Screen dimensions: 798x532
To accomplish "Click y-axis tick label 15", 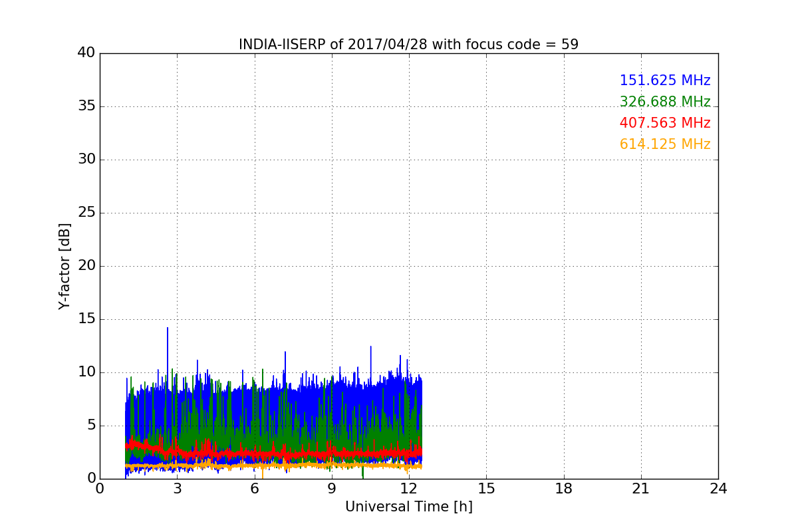I will (86, 319).
